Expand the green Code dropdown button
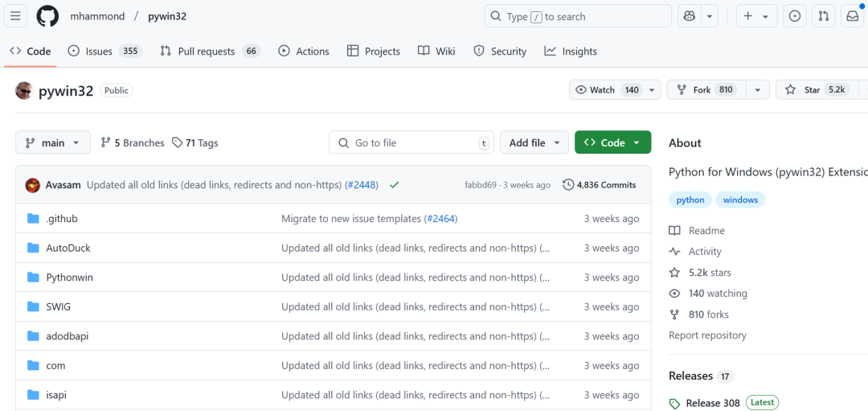Screen dimensions: 868x411 click(x=612, y=143)
